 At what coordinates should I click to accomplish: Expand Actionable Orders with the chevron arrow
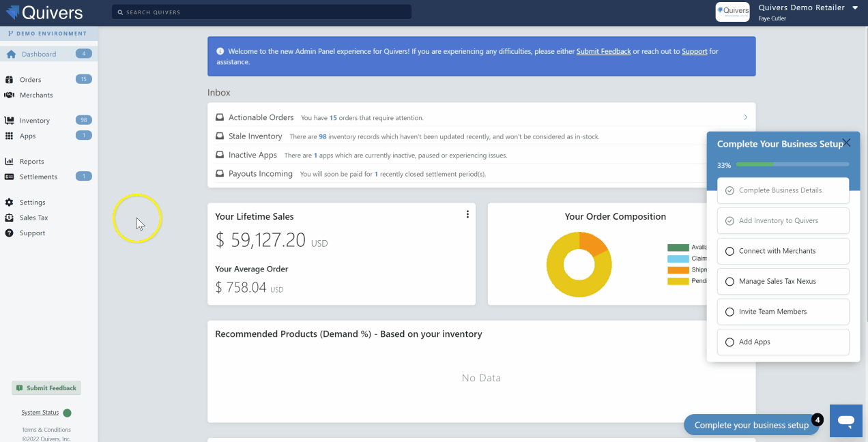(745, 117)
